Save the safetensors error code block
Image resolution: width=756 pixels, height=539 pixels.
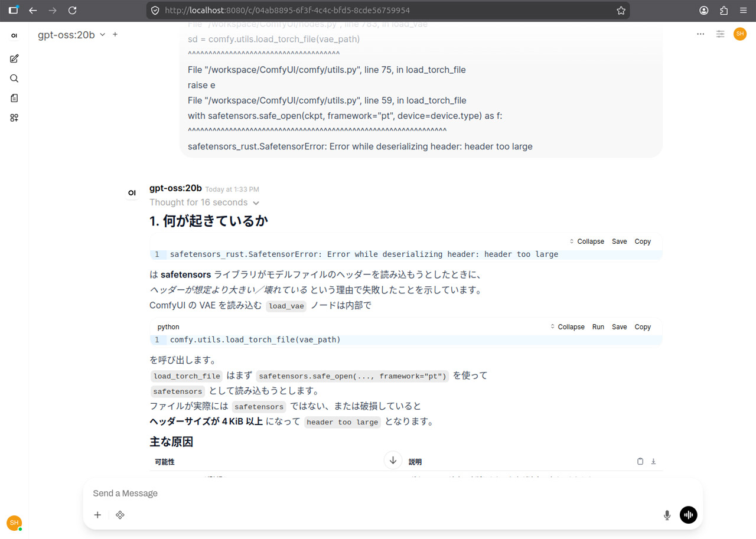pos(620,241)
